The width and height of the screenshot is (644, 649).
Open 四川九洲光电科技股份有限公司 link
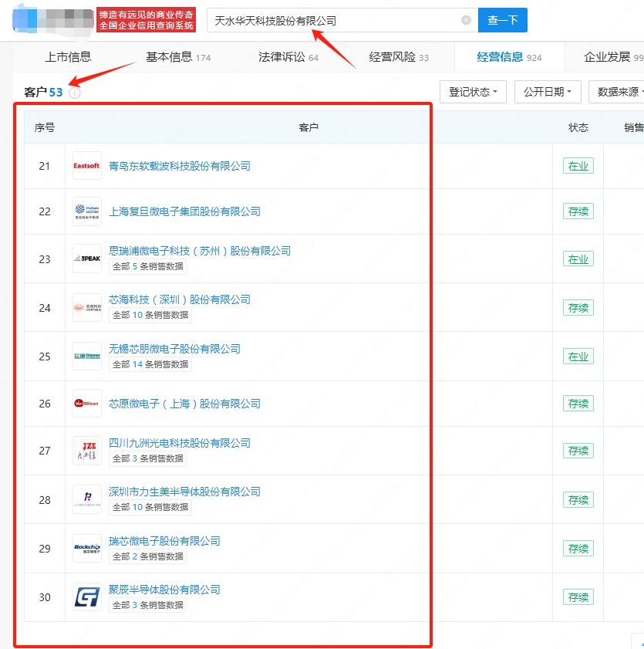180,443
